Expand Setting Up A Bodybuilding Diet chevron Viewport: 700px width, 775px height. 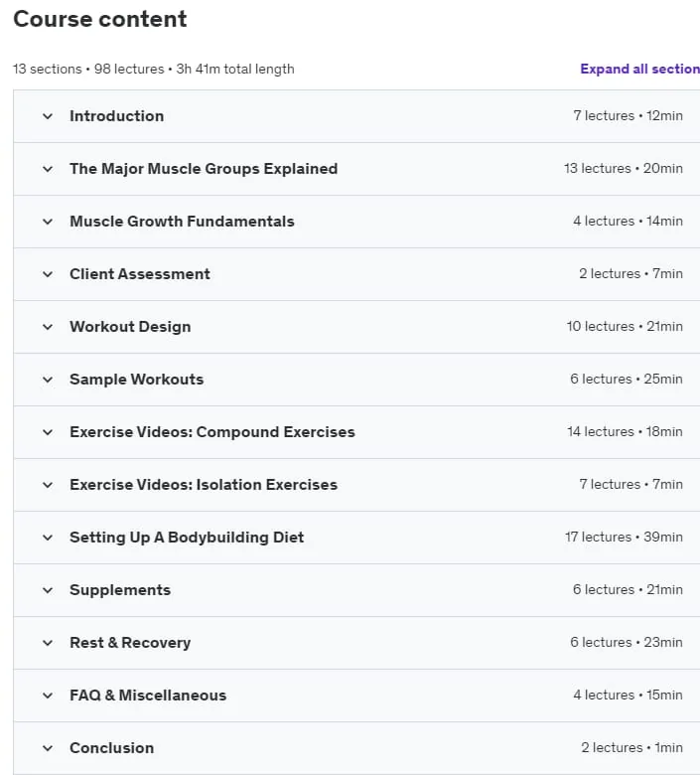48,538
